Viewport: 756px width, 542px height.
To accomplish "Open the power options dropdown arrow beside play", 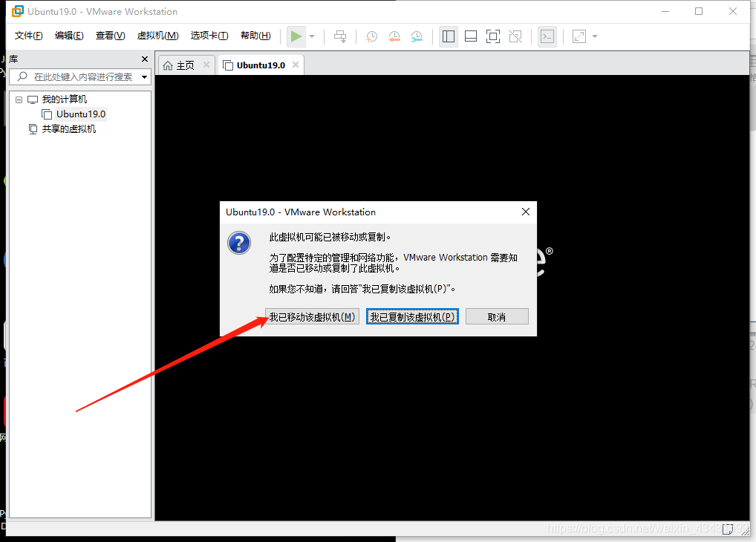I will (x=312, y=36).
